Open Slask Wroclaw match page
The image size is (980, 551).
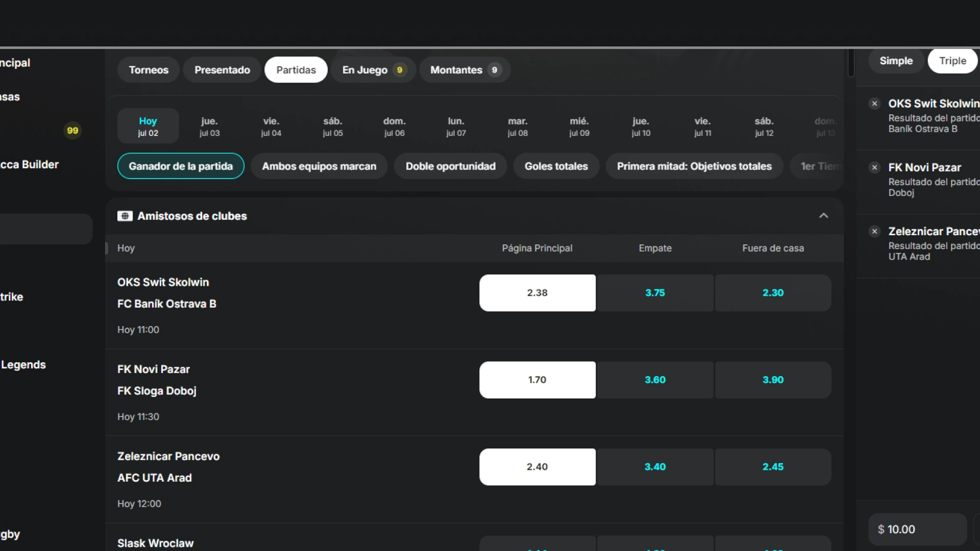(x=156, y=543)
